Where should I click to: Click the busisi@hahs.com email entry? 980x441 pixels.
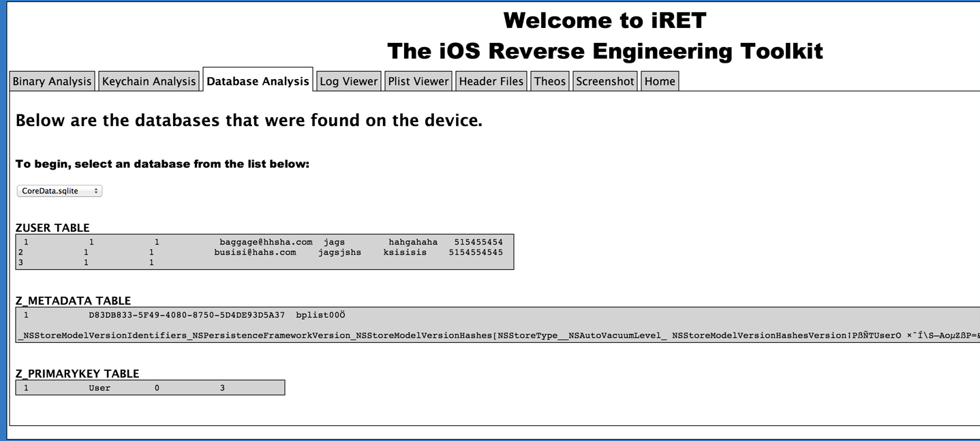(x=255, y=252)
